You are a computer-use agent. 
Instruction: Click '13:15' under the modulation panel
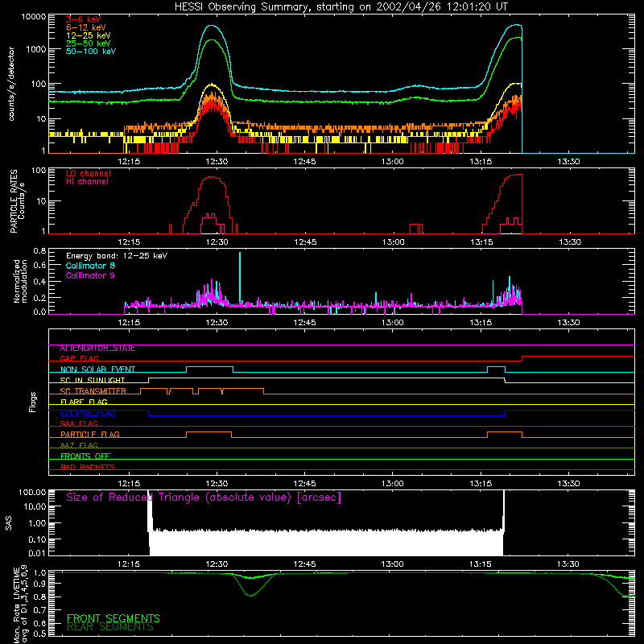[x=481, y=323]
